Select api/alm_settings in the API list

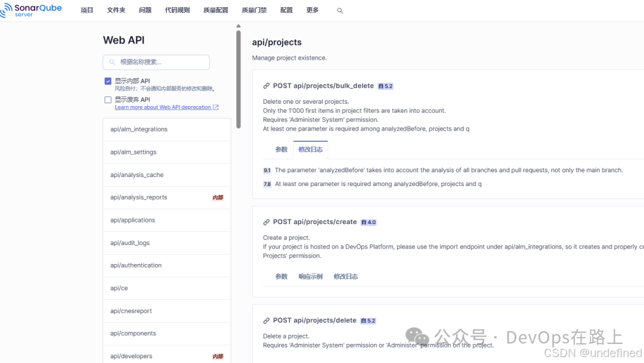click(x=167, y=153)
